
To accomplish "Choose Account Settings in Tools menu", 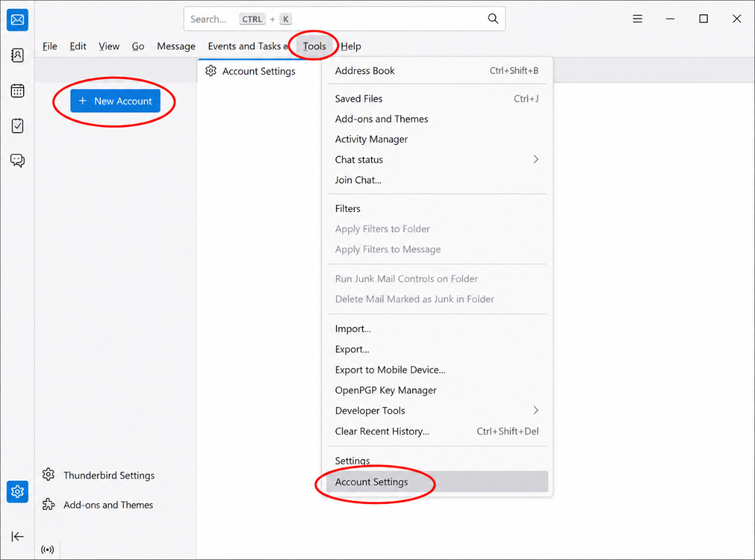I will [x=437, y=482].
